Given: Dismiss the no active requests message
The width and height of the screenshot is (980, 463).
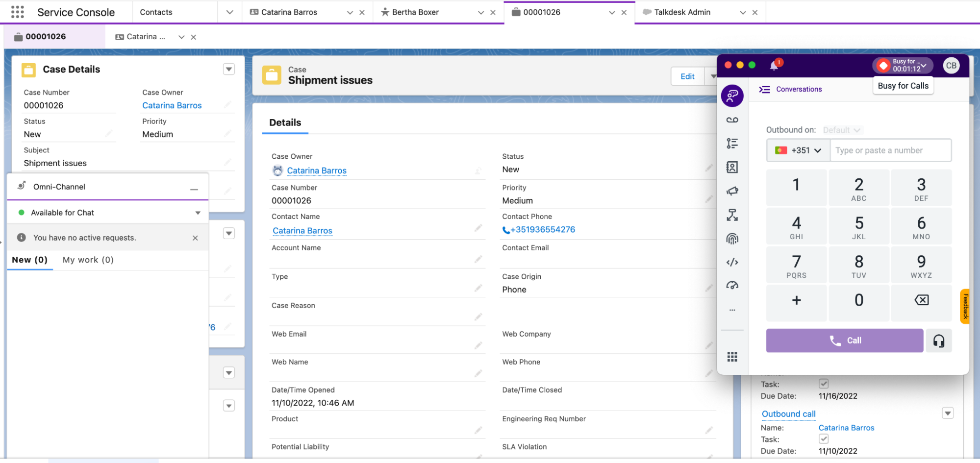Looking at the screenshot, I should [195, 238].
